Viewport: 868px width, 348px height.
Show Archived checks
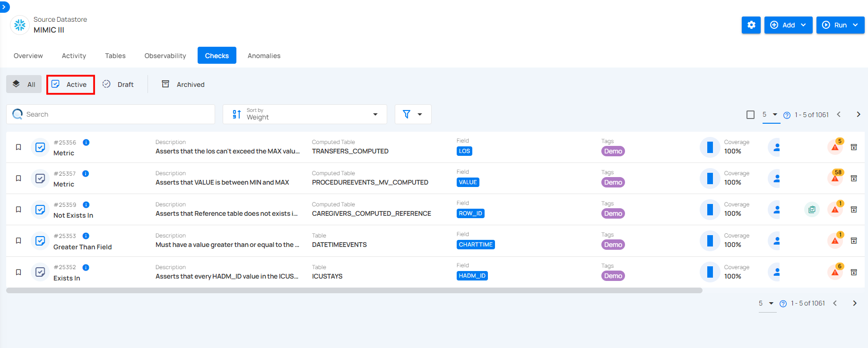(x=183, y=84)
